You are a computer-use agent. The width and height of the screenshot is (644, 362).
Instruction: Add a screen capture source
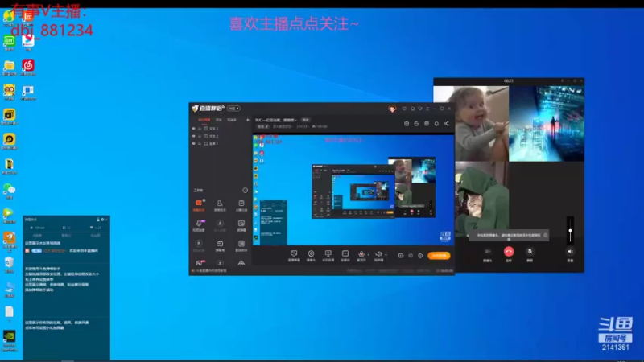pos(294,255)
